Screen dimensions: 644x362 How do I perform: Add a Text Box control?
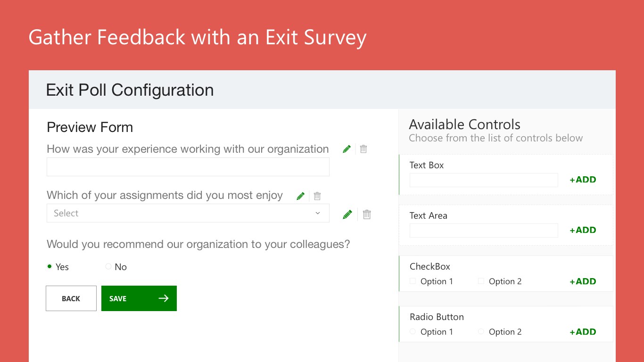click(583, 180)
